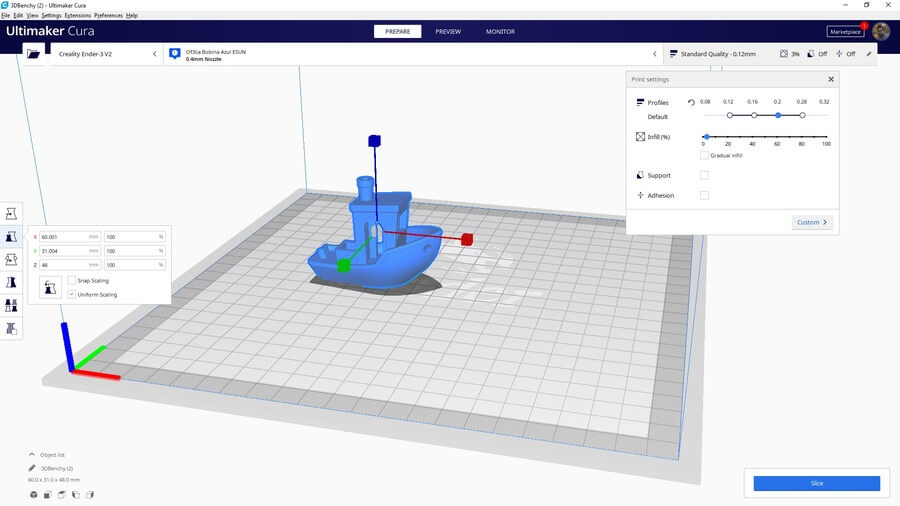Click the support Off icon in top bar

click(810, 54)
